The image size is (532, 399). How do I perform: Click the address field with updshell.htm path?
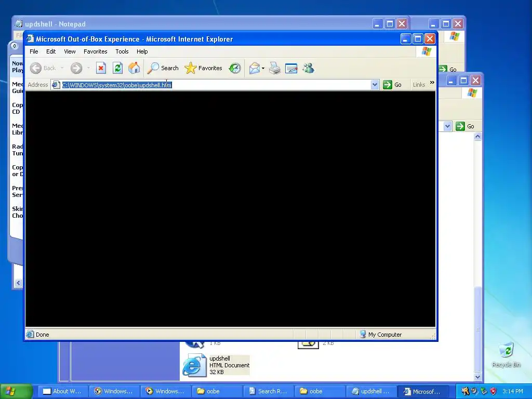215,85
